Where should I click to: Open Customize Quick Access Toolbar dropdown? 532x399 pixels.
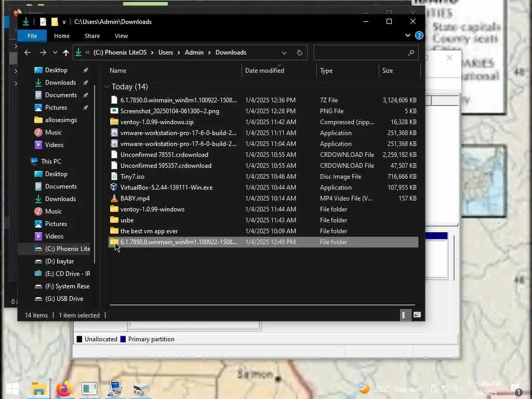click(64, 22)
